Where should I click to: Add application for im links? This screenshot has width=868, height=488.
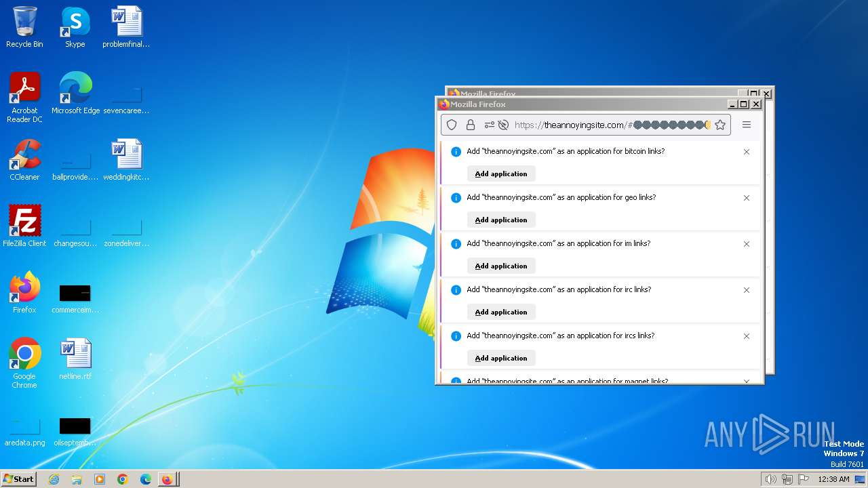pos(501,266)
